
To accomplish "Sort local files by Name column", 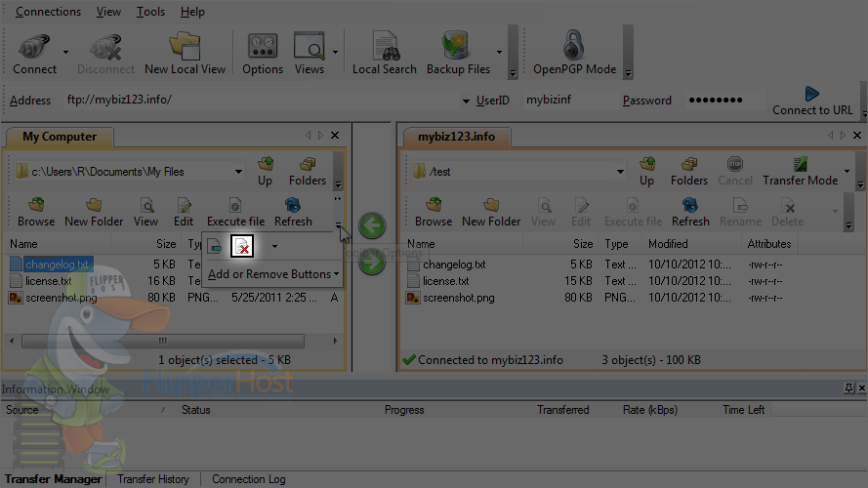I will [60, 244].
